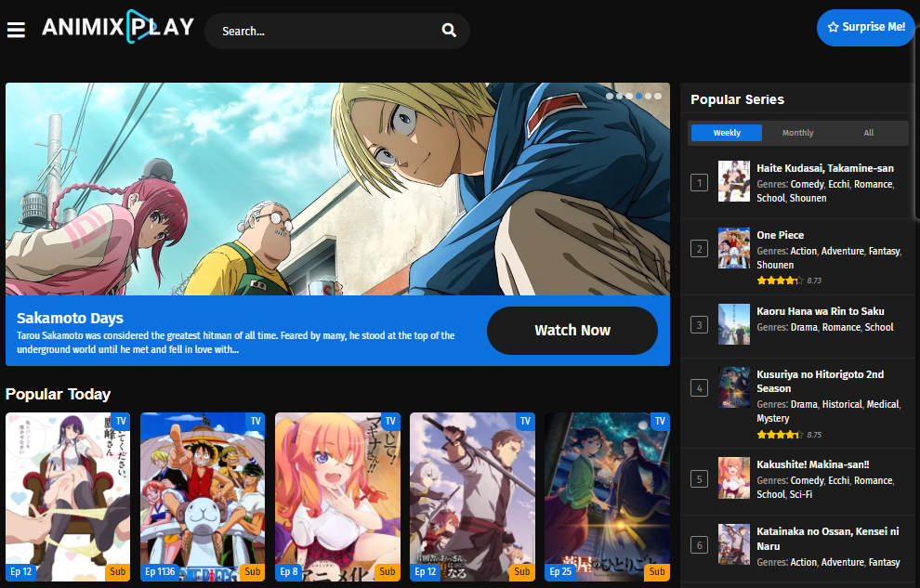920x588 pixels.
Task: Open One Piece in Popular Series
Action: tap(780, 235)
